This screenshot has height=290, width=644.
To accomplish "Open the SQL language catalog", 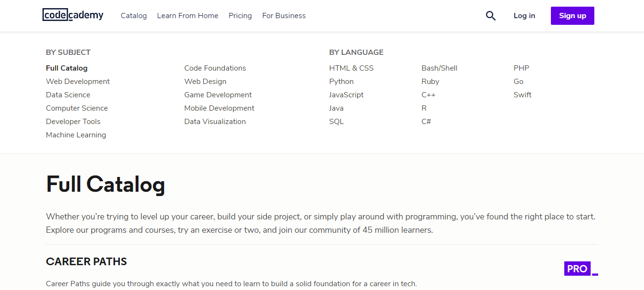I will (x=336, y=121).
